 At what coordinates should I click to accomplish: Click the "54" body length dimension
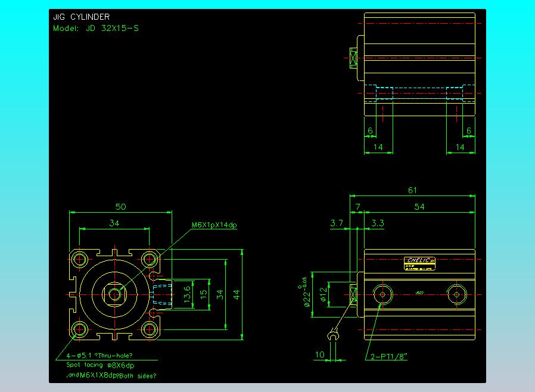pos(419,207)
